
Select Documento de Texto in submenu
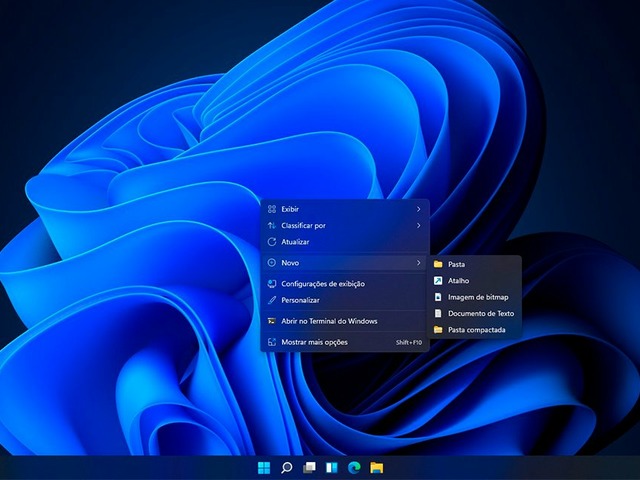click(480, 313)
